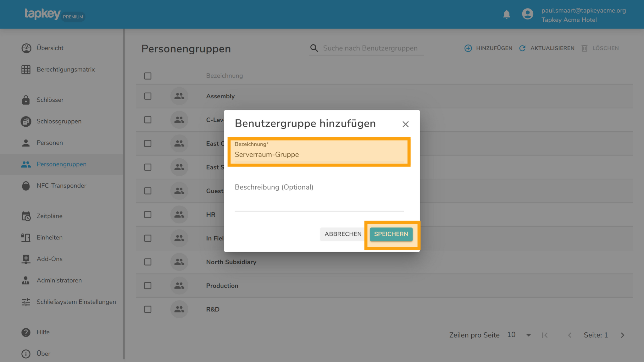
Task: Close the Benutzergruppe hinzufügen dialog
Action: click(406, 124)
